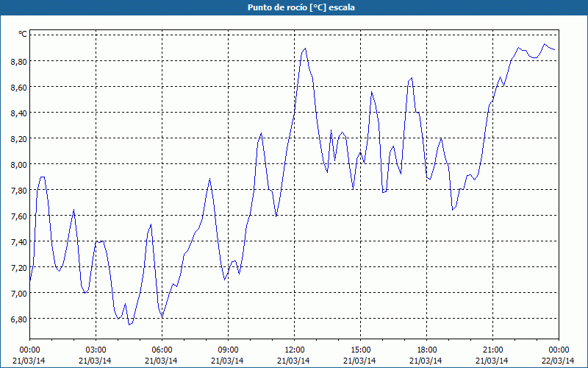Click the curve minimum near 04:30
The image size is (588, 368).
(129, 325)
